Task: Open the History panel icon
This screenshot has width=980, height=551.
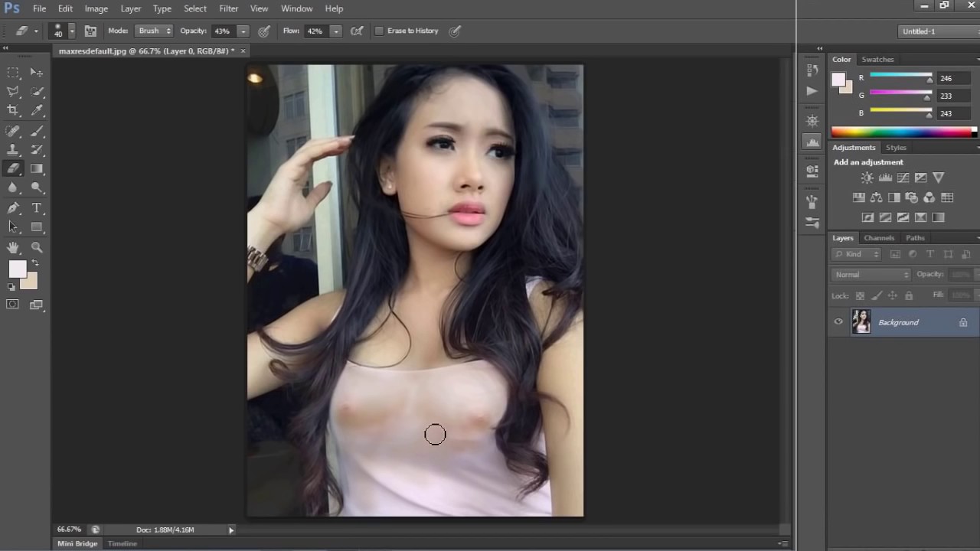Action: click(812, 70)
